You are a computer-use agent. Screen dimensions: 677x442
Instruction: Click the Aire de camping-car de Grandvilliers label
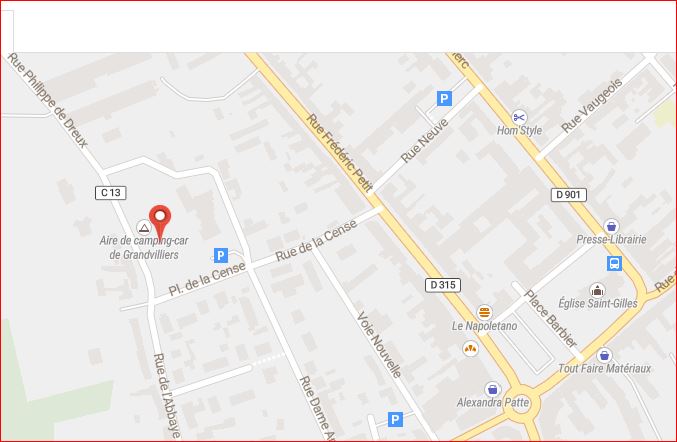coord(144,248)
